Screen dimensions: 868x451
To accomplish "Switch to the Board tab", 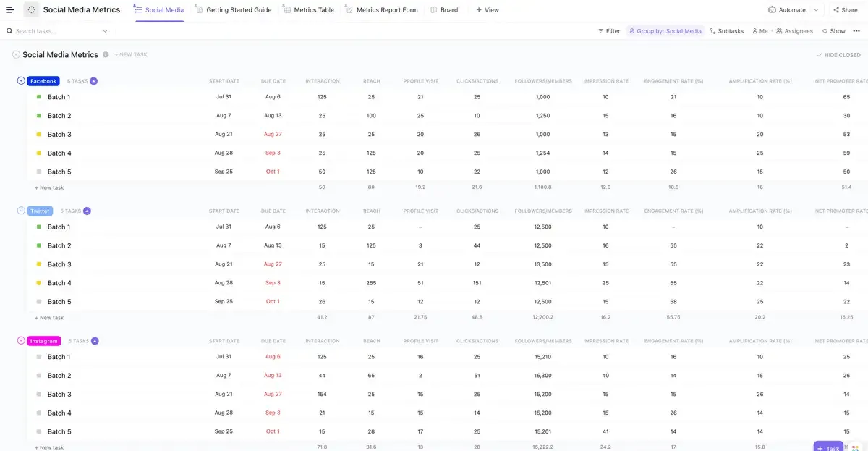I will click(444, 10).
